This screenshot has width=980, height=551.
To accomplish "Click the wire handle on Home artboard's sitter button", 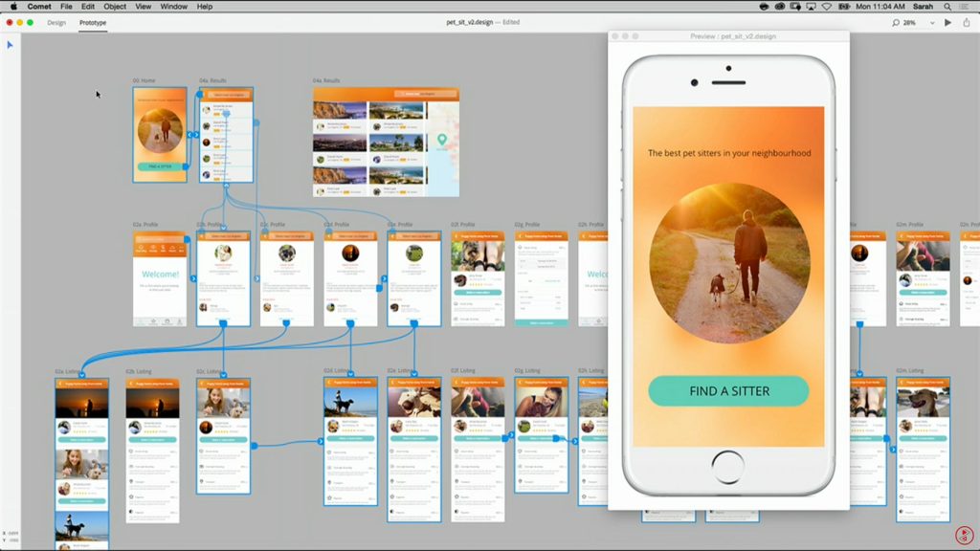I will (x=186, y=166).
